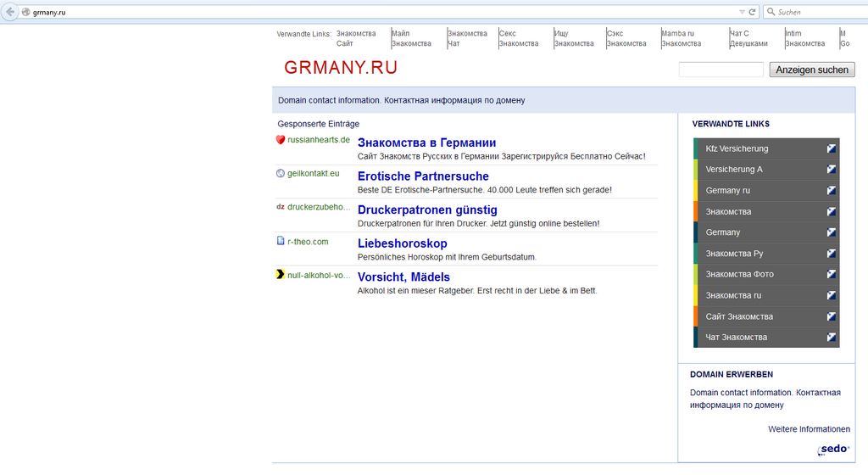This screenshot has height=475, width=868.
Task: Open arrow icon on Сайт Знакомства row
Action: click(831, 316)
